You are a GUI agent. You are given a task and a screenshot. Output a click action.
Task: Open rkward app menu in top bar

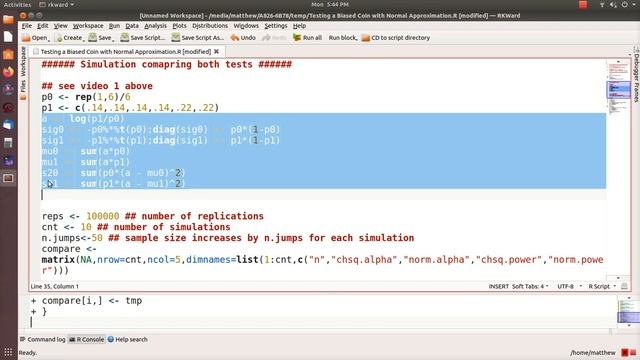[57, 4]
